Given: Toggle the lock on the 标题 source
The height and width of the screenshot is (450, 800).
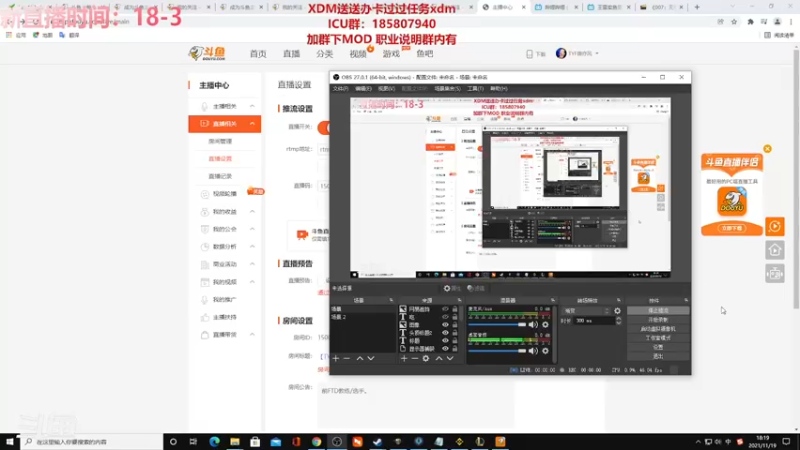Looking at the screenshot, I should click(x=455, y=341).
